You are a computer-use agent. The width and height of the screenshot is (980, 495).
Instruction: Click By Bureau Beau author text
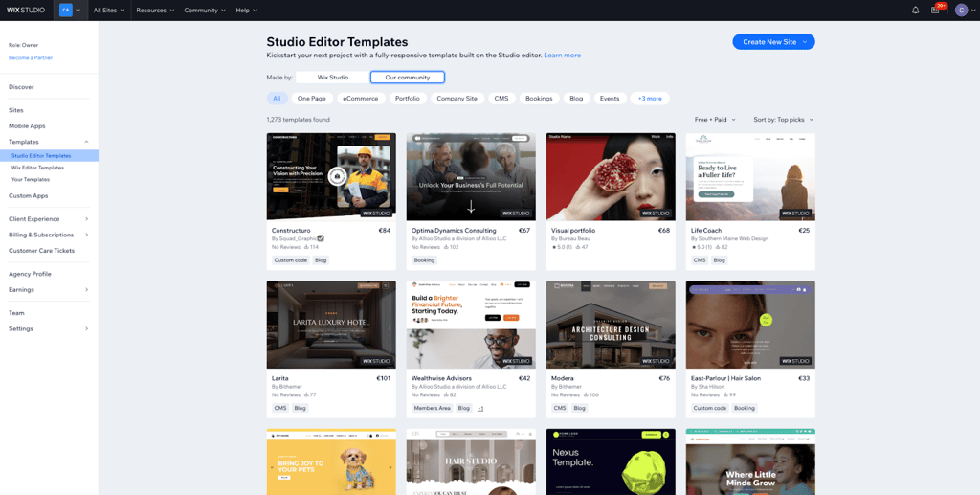click(571, 238)
